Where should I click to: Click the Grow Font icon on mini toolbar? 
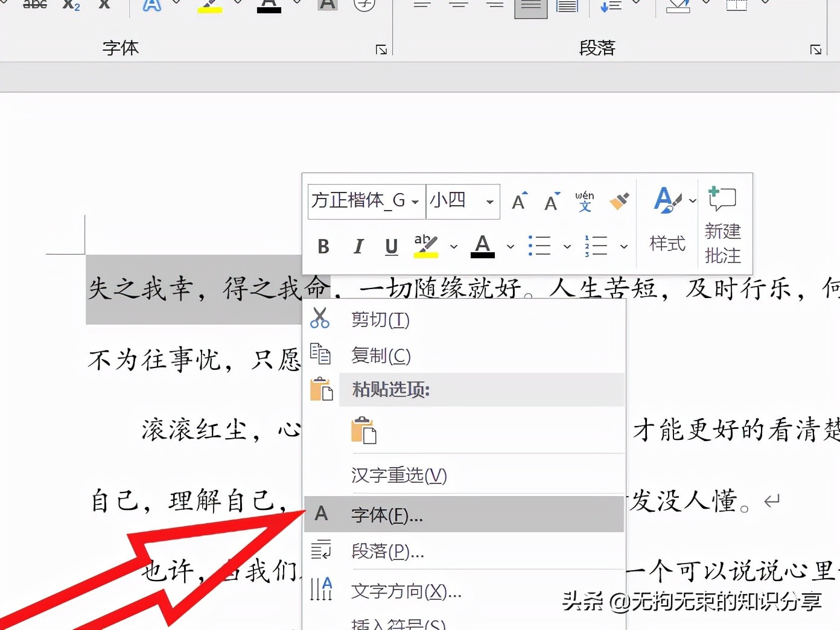[x=519, y=202]
